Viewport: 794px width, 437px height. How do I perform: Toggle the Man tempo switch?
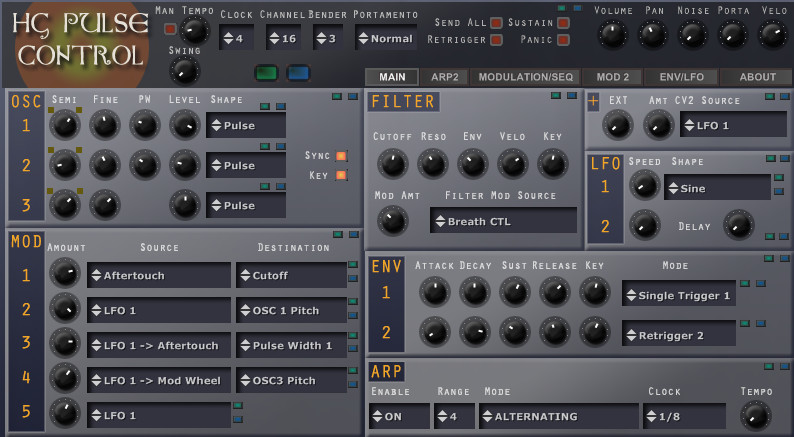pos(170,29)
